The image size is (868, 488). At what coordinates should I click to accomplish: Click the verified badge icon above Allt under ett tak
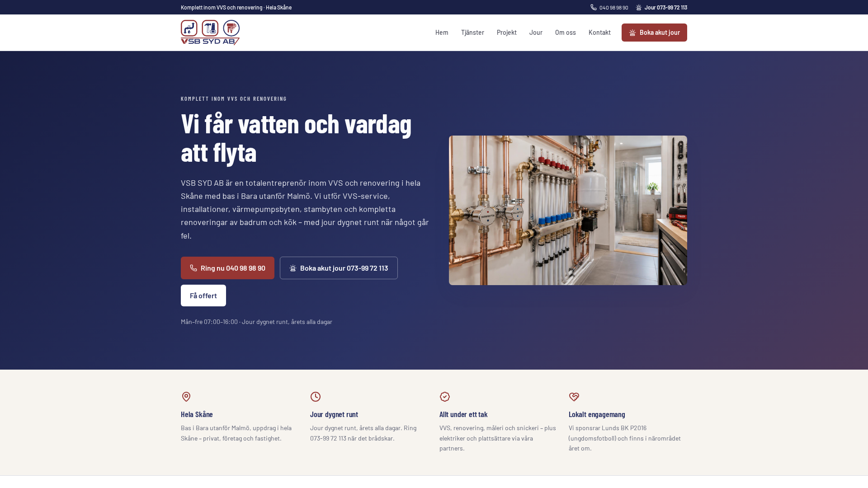[445, 397]
